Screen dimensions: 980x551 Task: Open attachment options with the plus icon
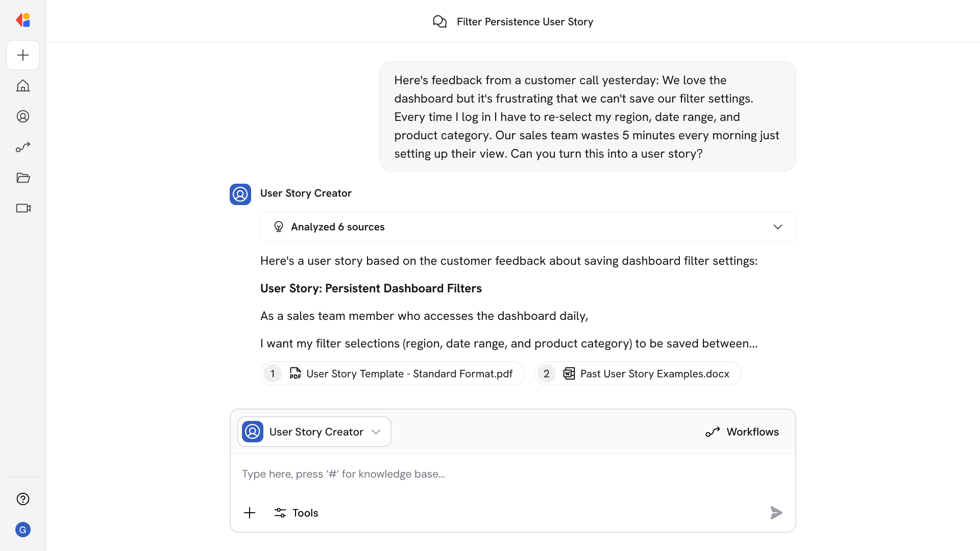250,512
